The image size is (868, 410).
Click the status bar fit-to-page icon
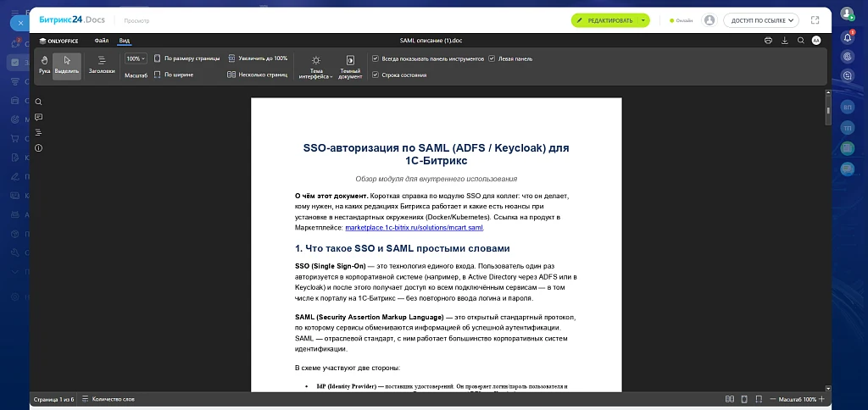click(744, 399)
